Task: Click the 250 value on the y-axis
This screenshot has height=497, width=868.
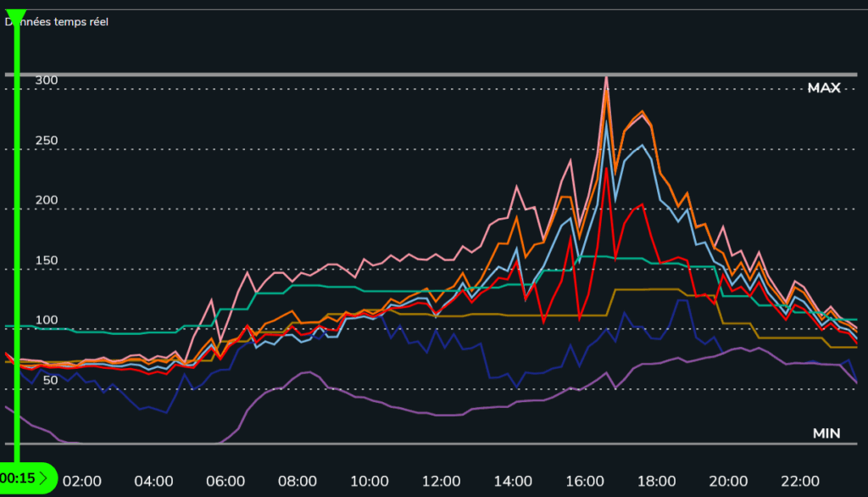Action: click(47, 141)
